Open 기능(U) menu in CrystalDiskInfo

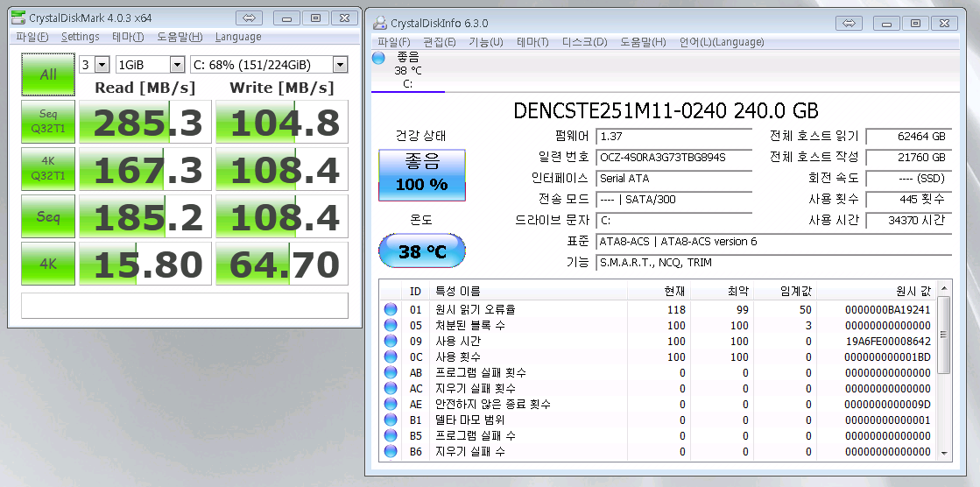coord(486,42)
